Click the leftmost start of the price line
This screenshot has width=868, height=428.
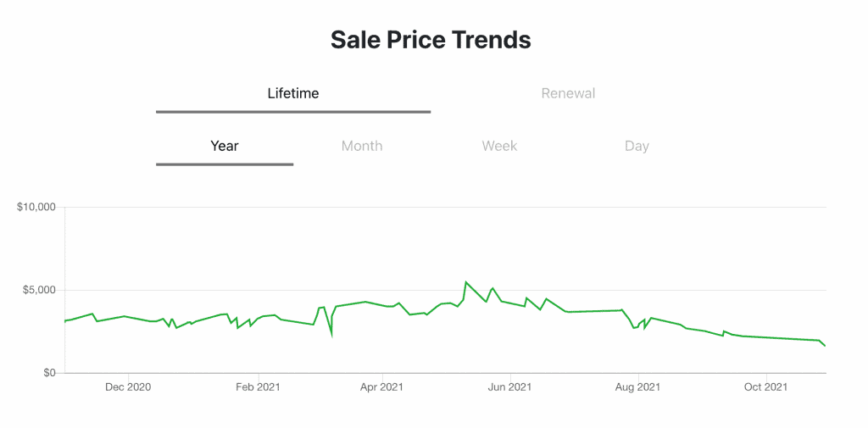pos(65,321)
